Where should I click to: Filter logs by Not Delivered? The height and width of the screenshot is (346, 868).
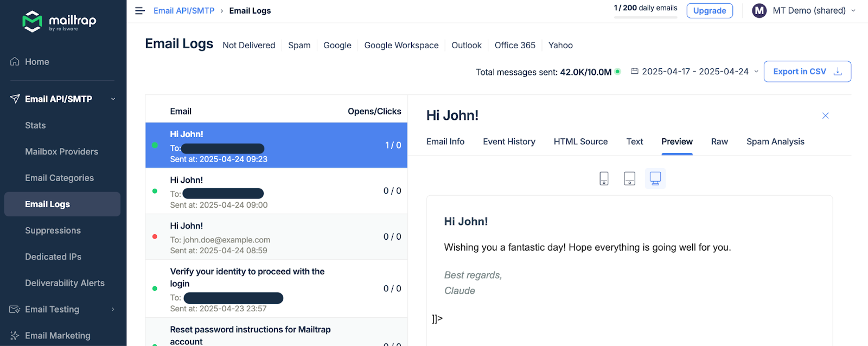coord(248,46)
